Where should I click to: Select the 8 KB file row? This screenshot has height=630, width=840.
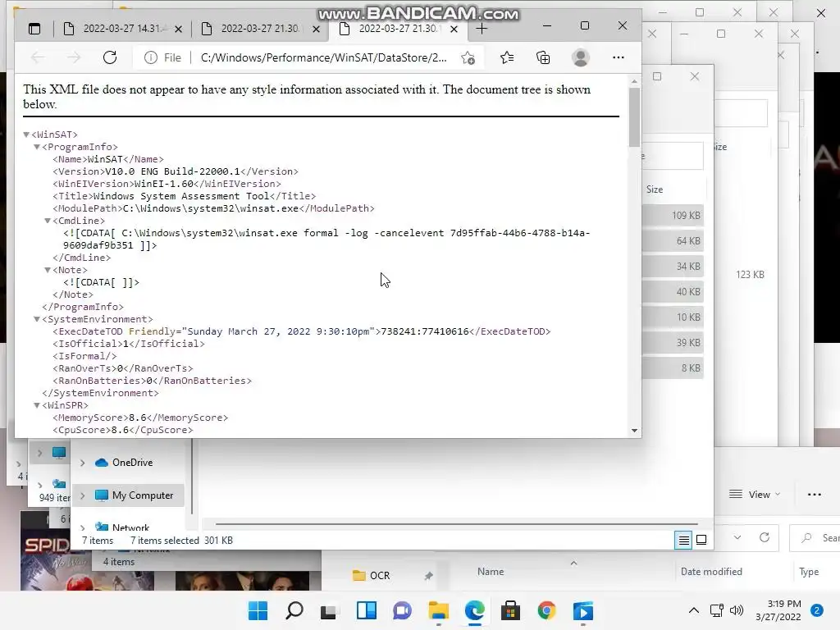673,368
